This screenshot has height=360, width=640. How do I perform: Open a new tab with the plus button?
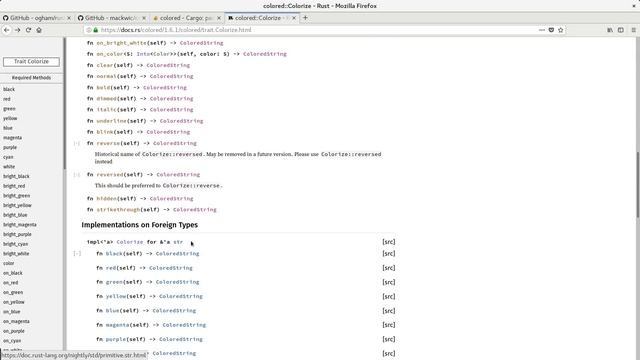click(x=305, y=18)
